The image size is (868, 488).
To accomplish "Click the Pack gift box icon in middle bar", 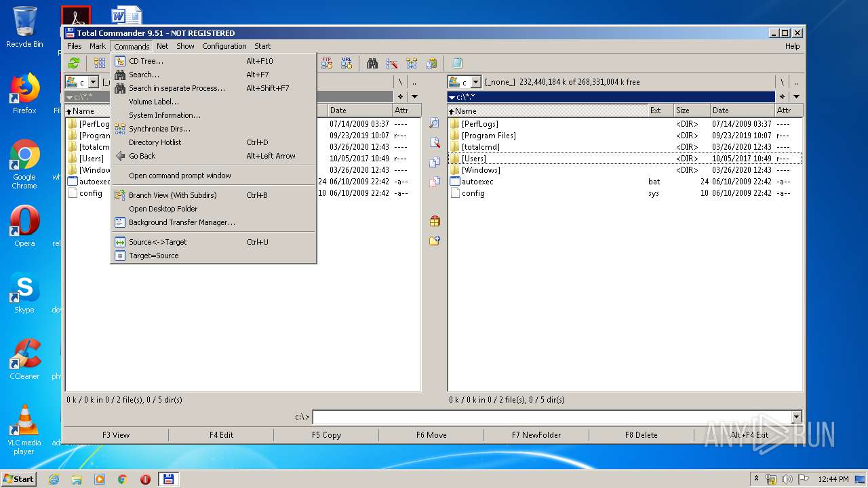I will coord(435,221).
